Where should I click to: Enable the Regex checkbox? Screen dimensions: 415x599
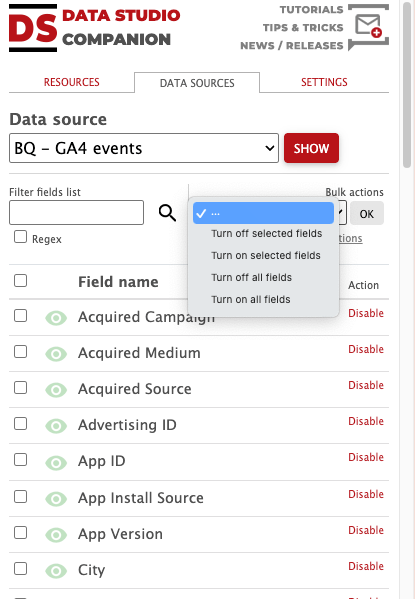(x=21, y=237)
